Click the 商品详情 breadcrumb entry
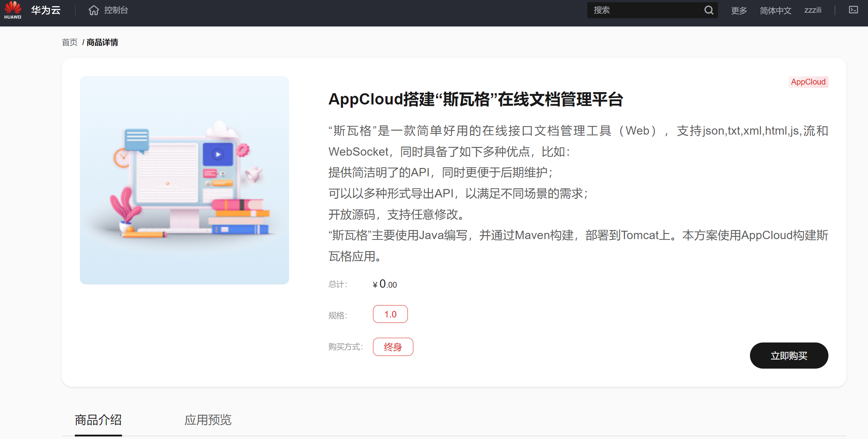 click(x=102, y=42)
